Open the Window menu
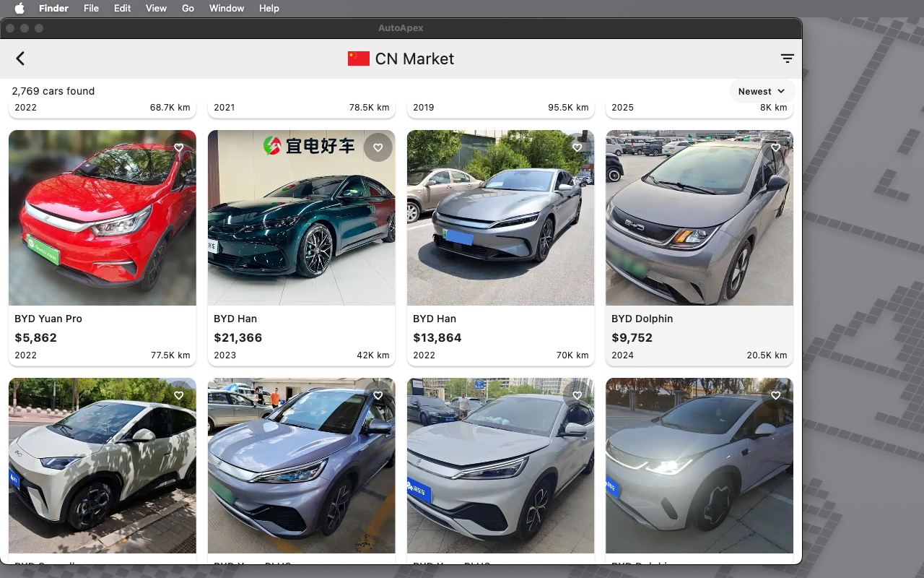 (x=227, y=8)
